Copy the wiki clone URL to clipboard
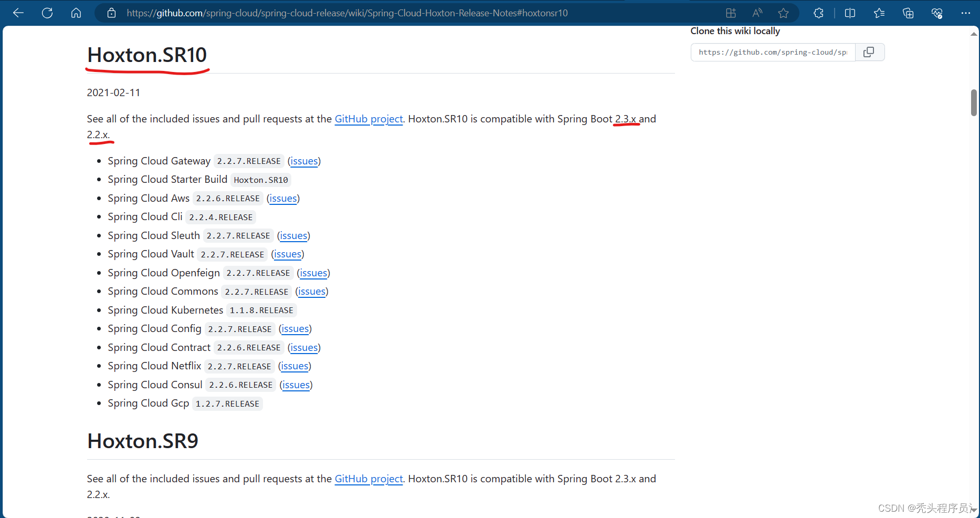980x518 pixels. point(869,52)
